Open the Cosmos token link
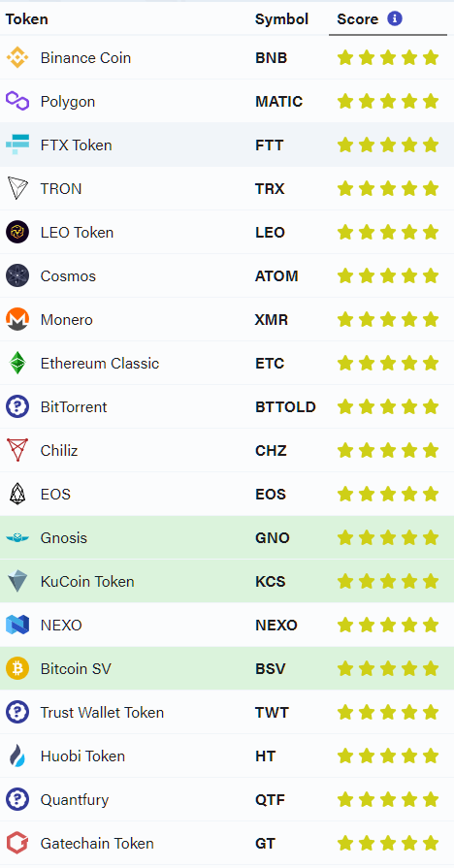 (x=68, y=275)
